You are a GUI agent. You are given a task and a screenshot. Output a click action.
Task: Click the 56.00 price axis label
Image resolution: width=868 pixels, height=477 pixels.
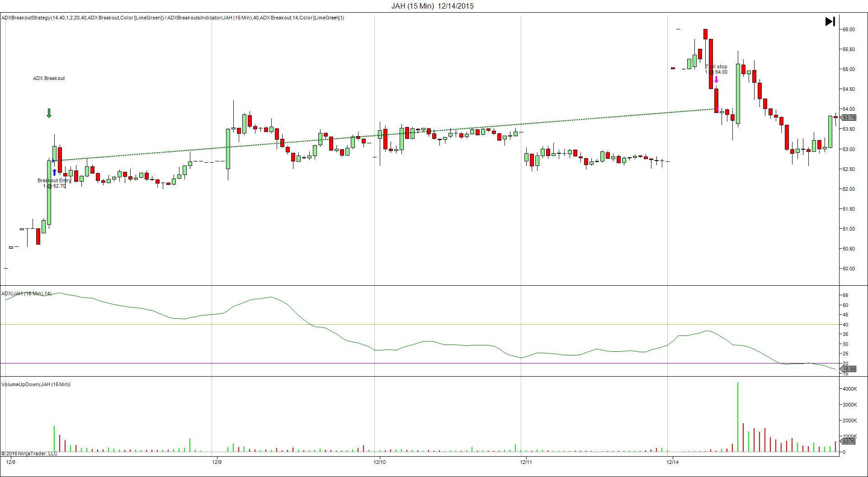point(849,29)
